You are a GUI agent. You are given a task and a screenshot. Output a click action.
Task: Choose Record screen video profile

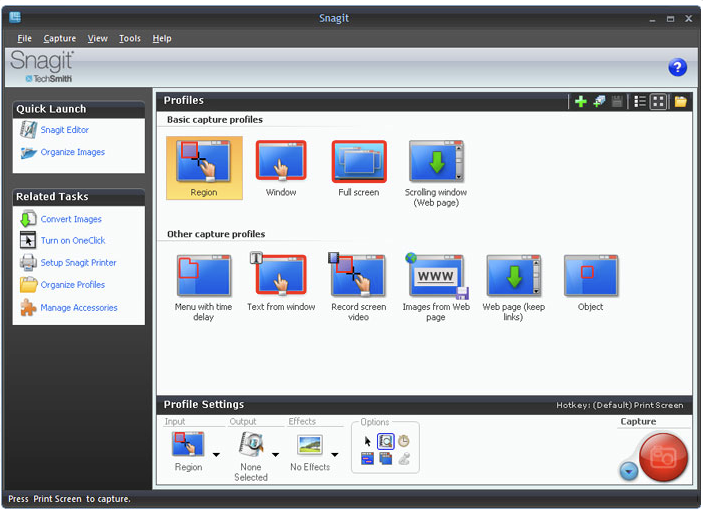tap(358, 288)
